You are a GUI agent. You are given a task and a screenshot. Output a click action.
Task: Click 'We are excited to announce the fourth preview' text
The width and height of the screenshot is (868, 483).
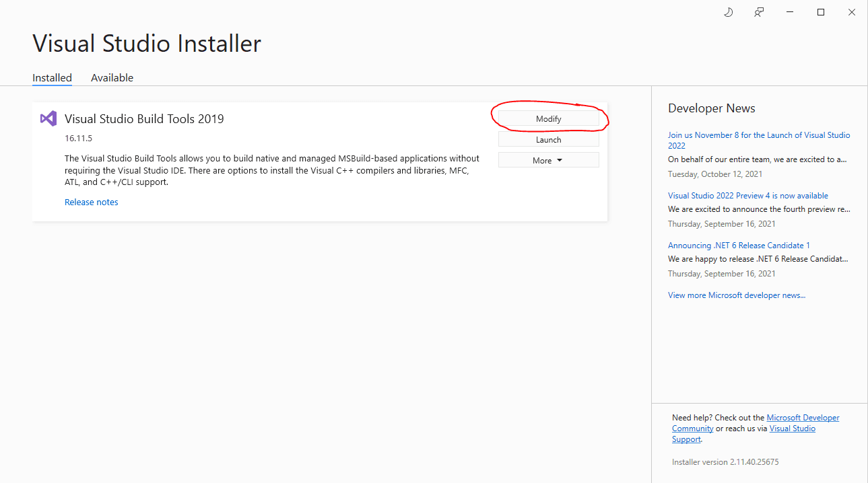tap(759, 209)
